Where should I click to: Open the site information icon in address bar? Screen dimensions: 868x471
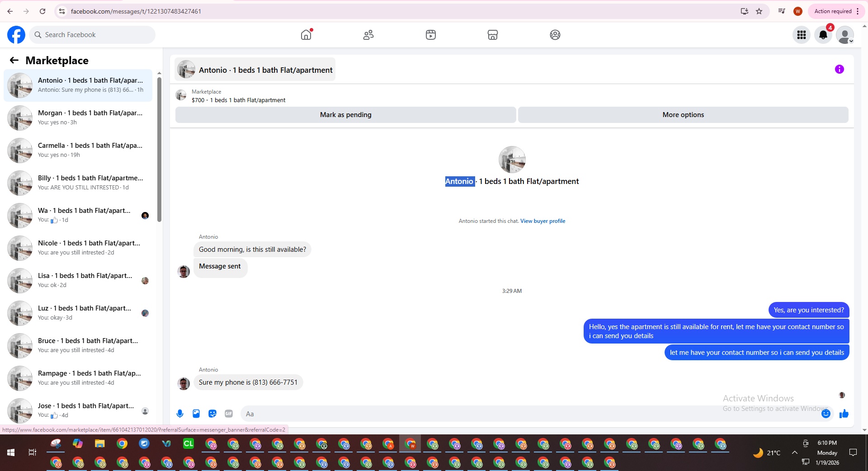coord(62,11)
